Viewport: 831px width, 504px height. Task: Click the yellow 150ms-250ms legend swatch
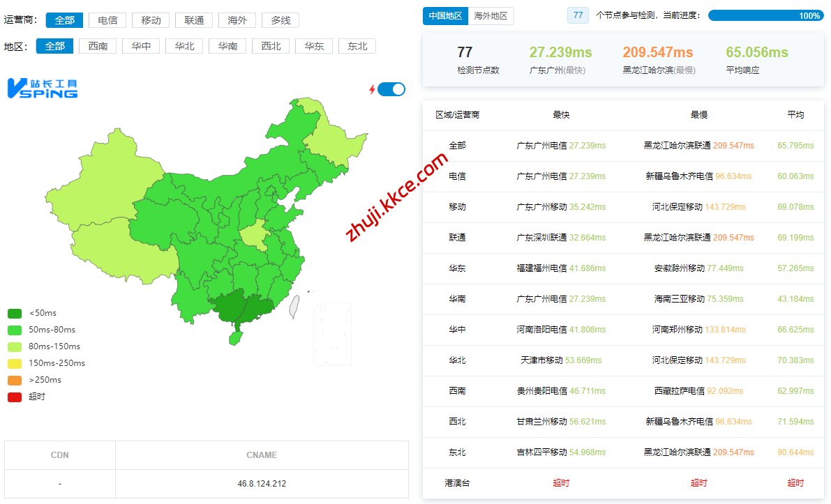15,363
